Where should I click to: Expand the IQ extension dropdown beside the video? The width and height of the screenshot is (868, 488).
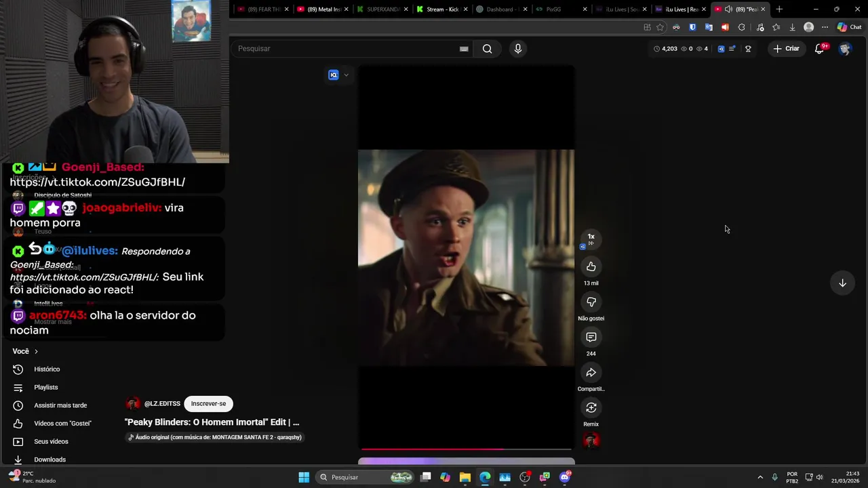346,75
